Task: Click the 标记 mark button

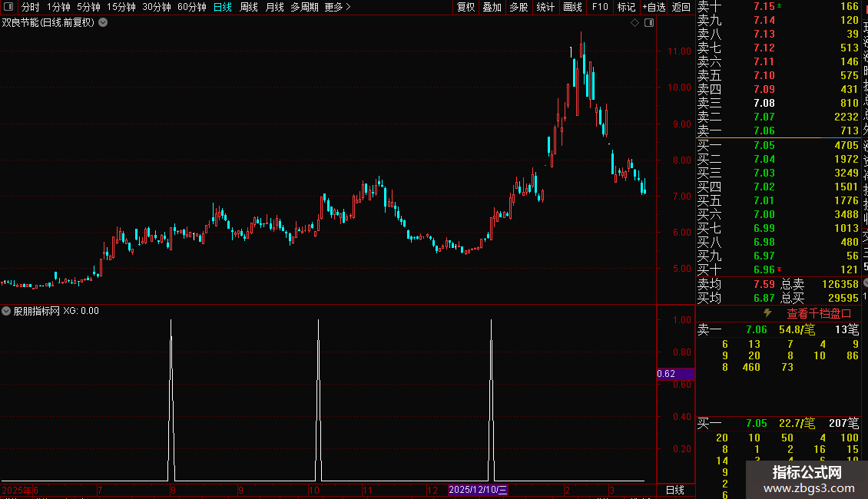Action: pyautogui.click(x=627, y=7)
